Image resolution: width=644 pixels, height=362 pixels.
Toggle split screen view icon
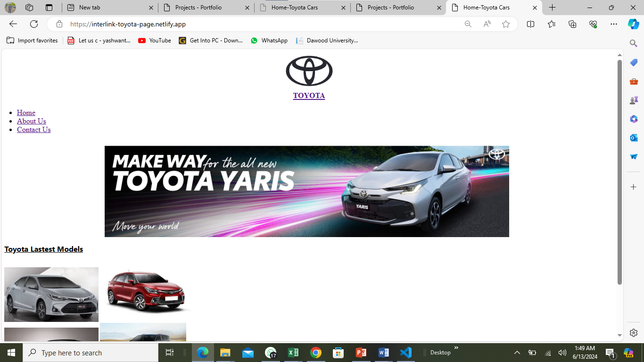(530, 24)
